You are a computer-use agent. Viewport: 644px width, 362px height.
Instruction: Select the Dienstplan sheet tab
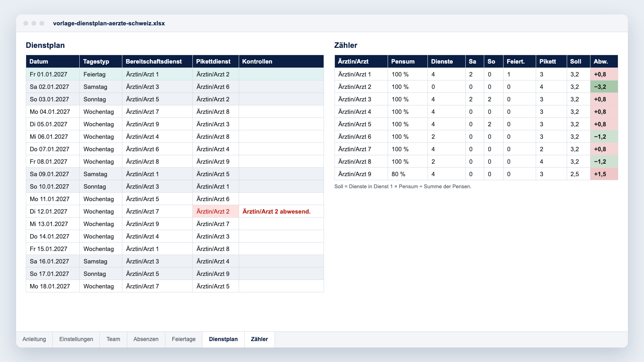(x=223, y=339)
